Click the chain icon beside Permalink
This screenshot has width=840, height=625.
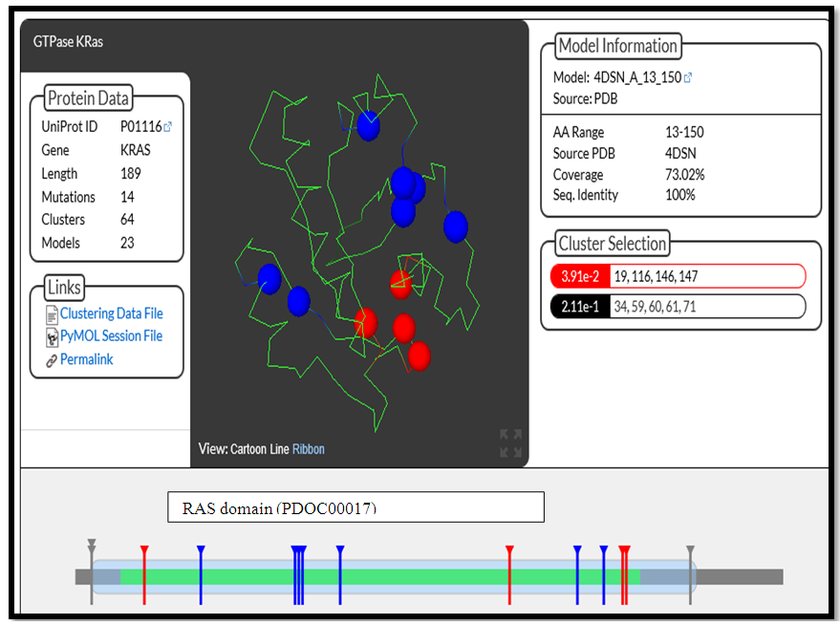point(52,360)
